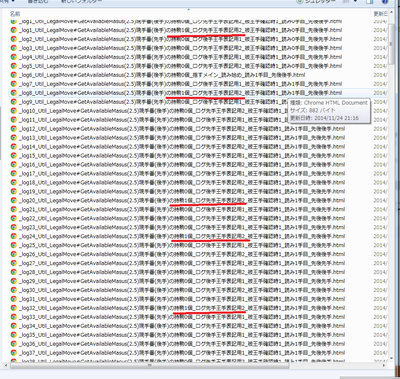The width and height of the screenshot is (400, 379).
Task: Click the Chrome icon of _log24 file
Action: [x=14, y=236]
